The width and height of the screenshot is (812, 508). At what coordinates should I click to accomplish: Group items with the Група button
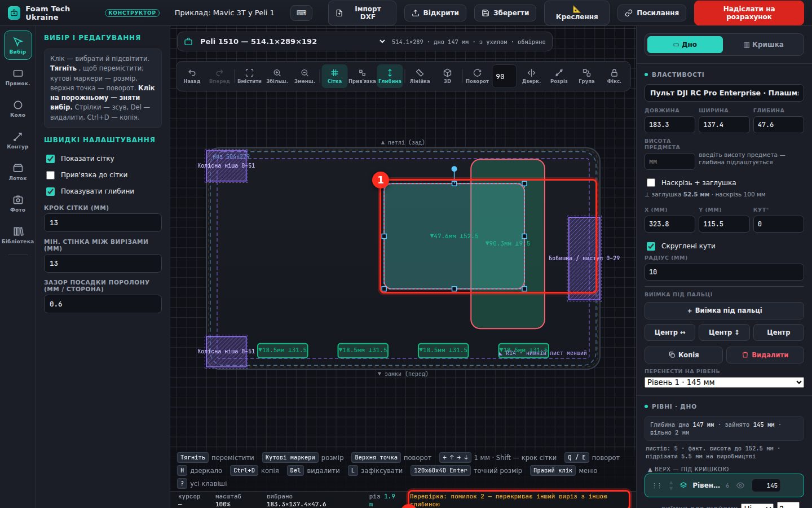pyautogui.click(x=586, y=76)
